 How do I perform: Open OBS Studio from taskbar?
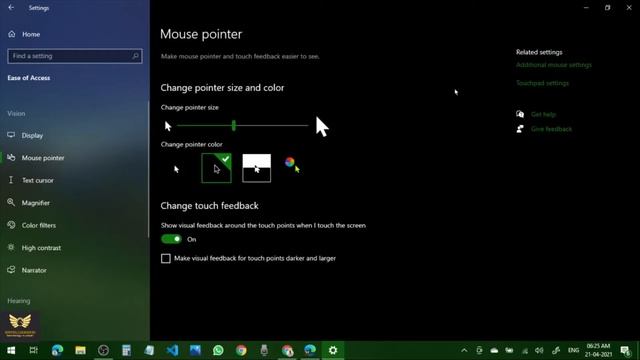(103, 350)
